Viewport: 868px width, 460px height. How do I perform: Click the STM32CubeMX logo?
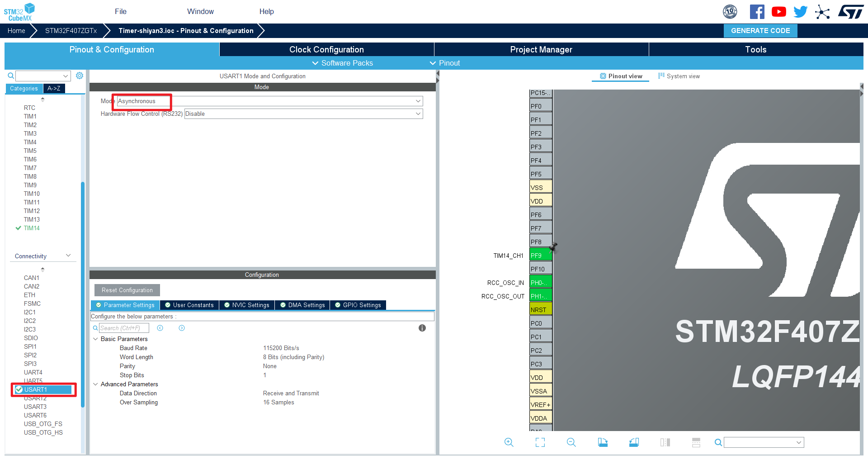coord(19,12)
